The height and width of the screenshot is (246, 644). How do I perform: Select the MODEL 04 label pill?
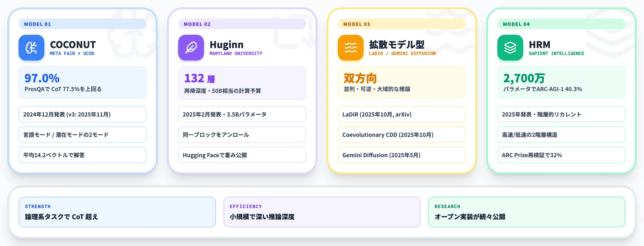point(561,24)
